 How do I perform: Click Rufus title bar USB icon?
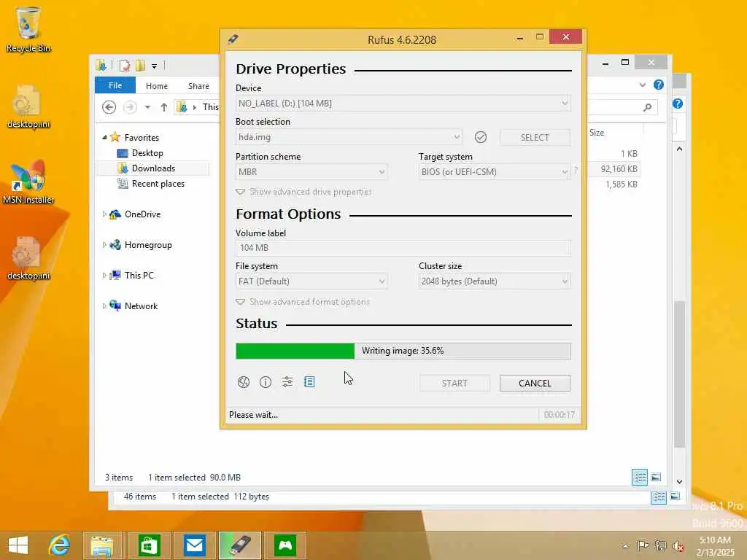tap(233, 39)
